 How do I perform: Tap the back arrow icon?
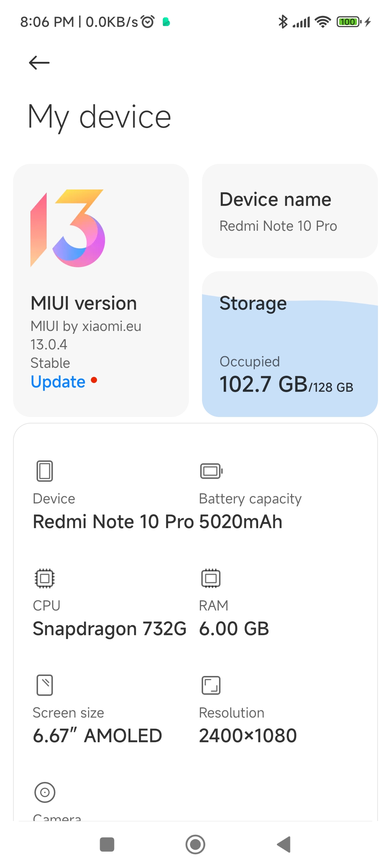39,63
